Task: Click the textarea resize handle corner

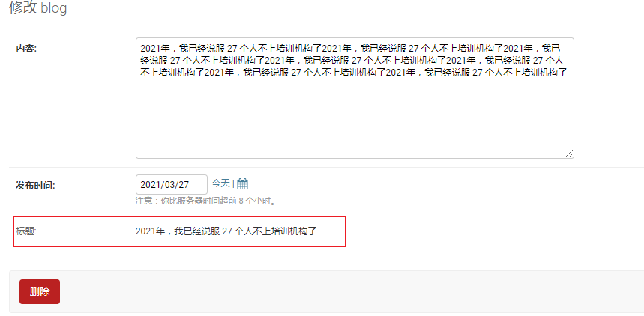Action: pyautogui.click(x=569, y=154)
